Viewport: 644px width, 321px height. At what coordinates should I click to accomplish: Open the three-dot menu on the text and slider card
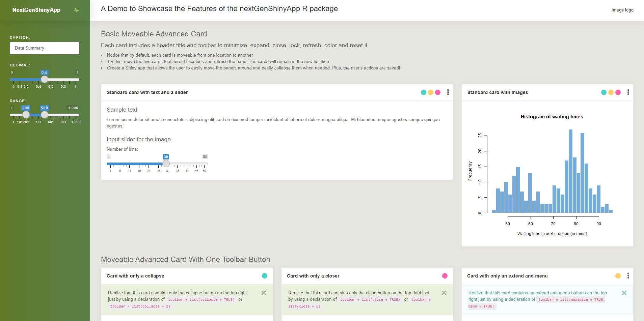pyautogui.click(x=448, y=92)
